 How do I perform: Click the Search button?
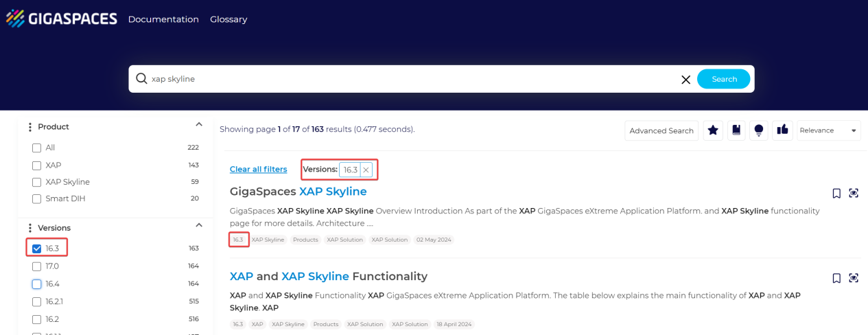pos(724,79)
